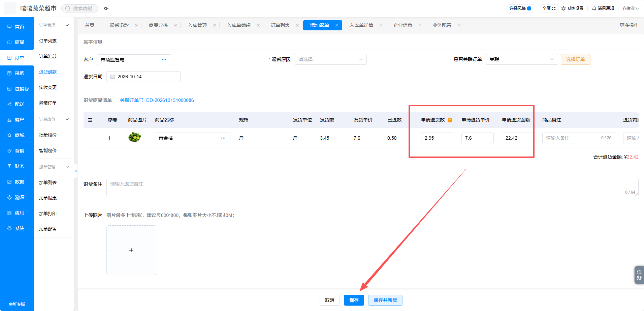Viewport: 644px width, 311px height.
Task: Enter fullscreen with 全屏 icon
Action: point(549,8)
